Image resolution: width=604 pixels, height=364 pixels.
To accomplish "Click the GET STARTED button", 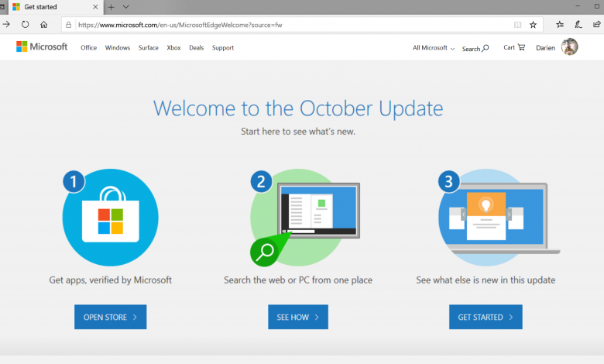I will [486, 317].
